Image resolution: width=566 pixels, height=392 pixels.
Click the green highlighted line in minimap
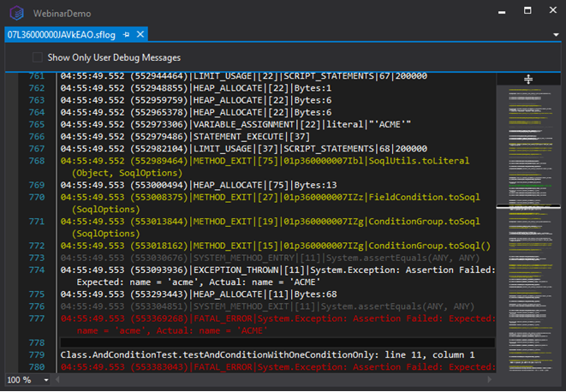coord(530,186)
